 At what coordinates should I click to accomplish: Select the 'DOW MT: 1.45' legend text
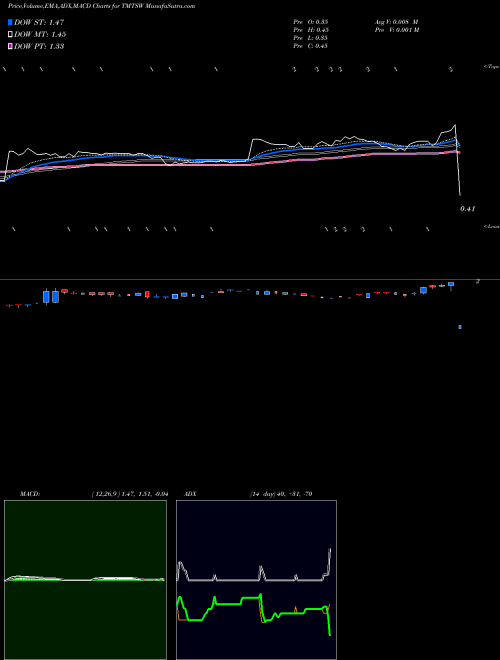pyautogui.click(x=40, y=35)
